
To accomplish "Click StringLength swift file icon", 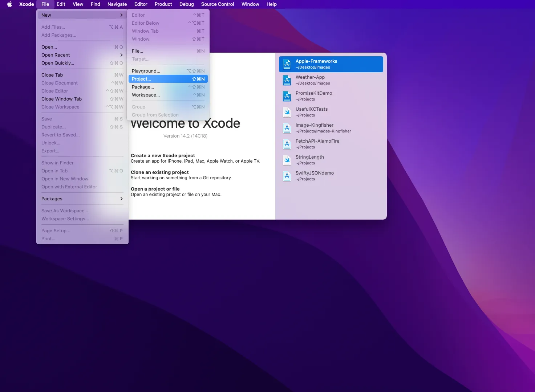I will (x=287, y=160).
